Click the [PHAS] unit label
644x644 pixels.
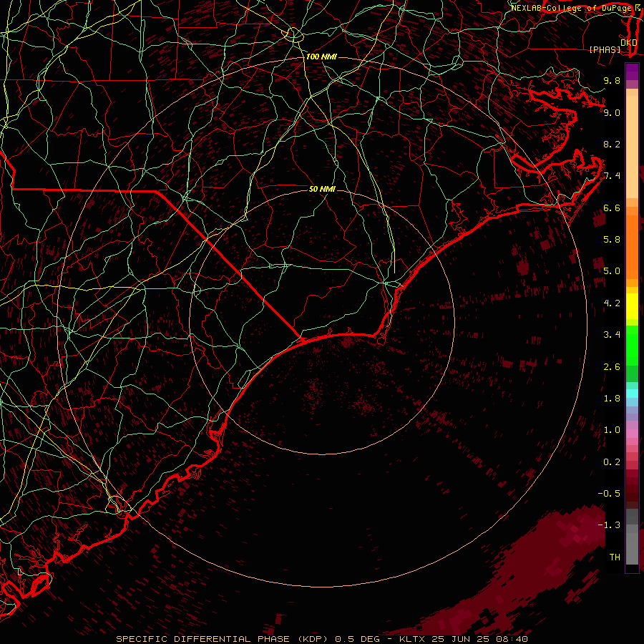[605, 49]
